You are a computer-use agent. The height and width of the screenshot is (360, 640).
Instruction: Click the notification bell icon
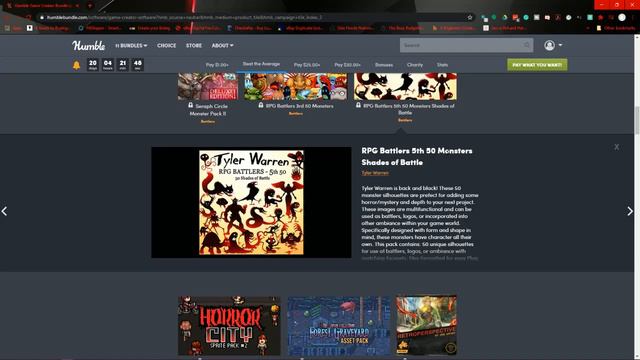point(76,65)
